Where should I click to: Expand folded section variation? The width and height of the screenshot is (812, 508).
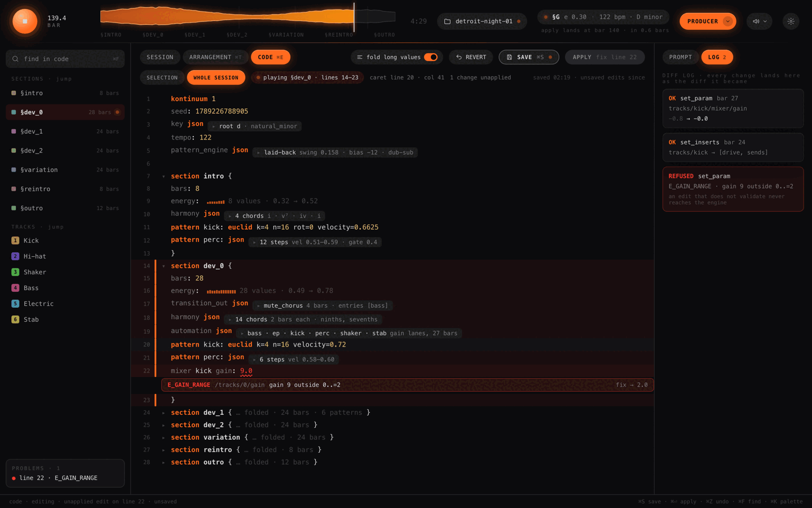[x=164, y=437]
